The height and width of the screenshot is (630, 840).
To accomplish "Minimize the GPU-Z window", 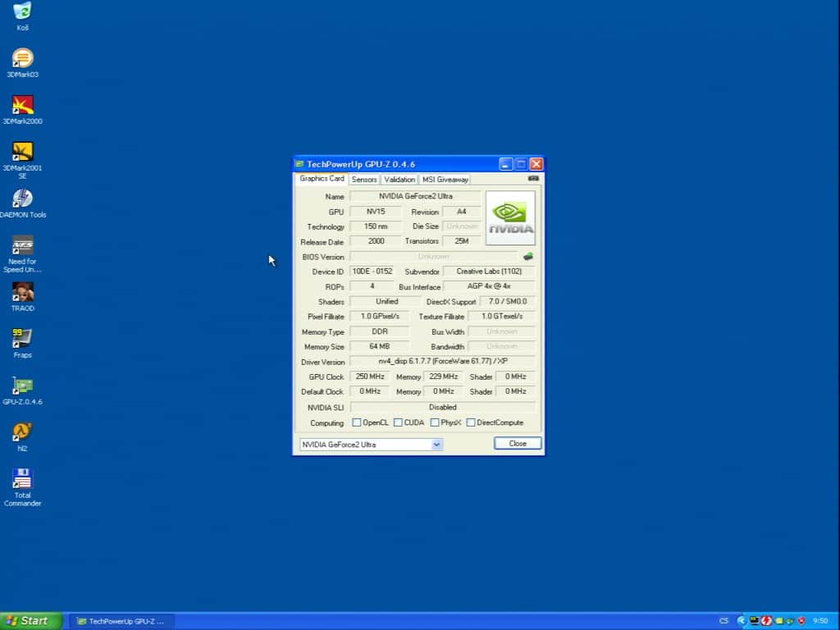I will click(505, 164).
